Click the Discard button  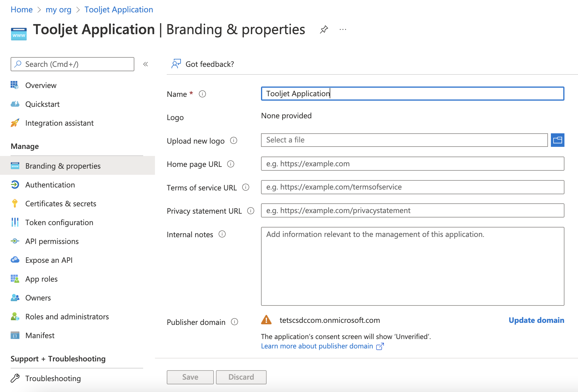tap(241, 377)
